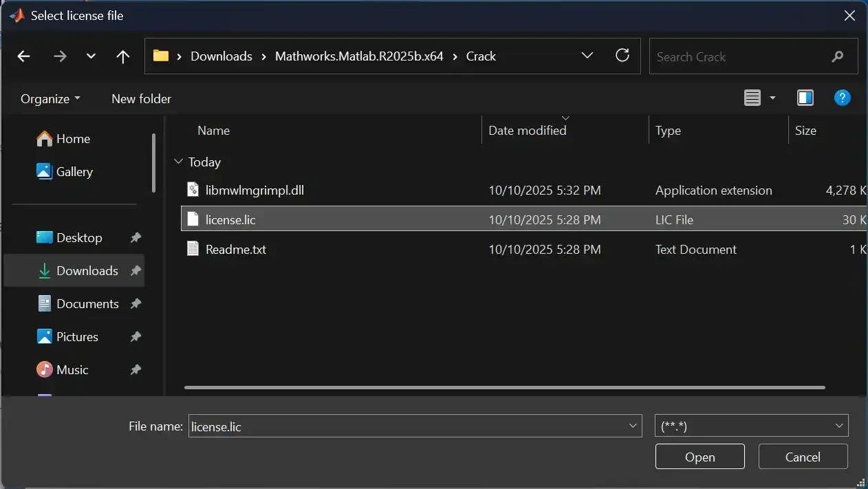Screen dimensions: 868x489
Task: Select libmwlmgrimpl.dll in the file list
Action: point(254,191)
